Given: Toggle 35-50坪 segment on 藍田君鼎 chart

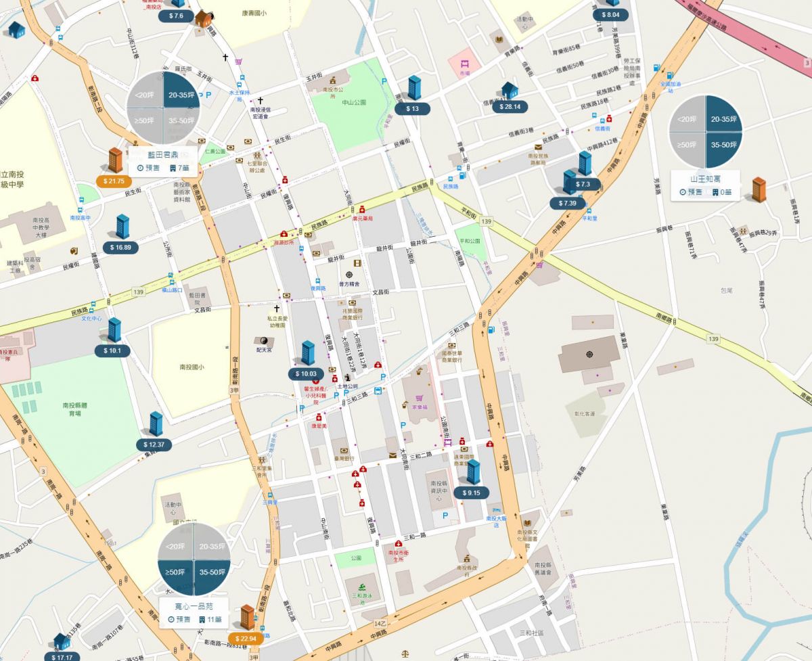Looking at the screenshot, I should [182, 126].
